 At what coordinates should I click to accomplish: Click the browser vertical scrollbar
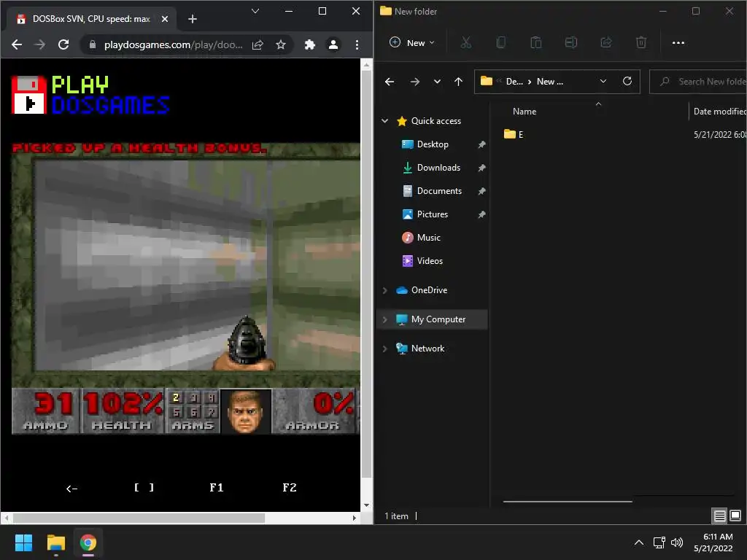[x=366, y=274]
